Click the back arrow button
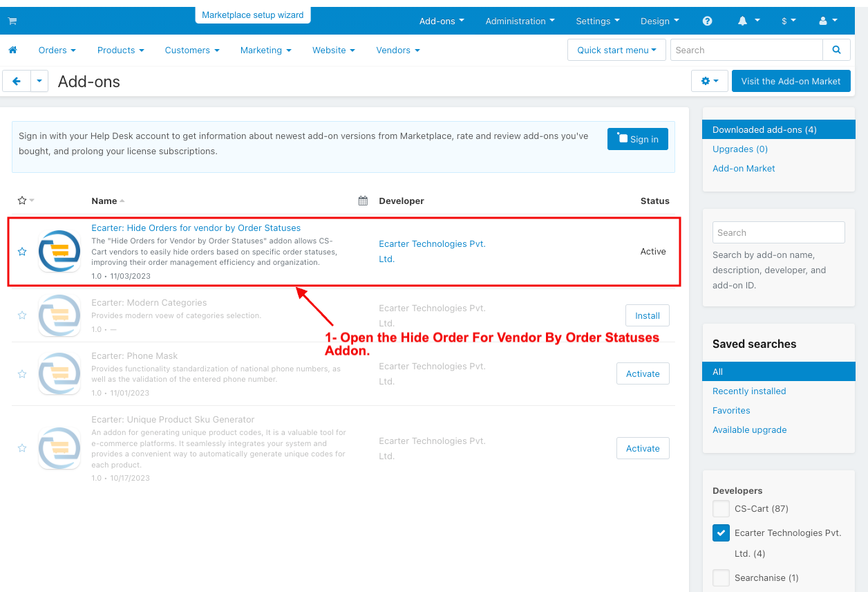 pos(17,81)
